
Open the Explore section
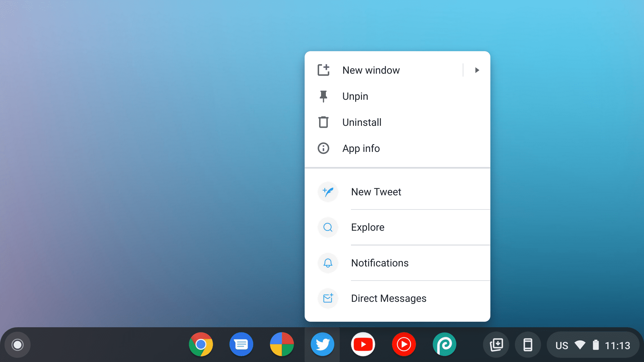tap(367, 227)
